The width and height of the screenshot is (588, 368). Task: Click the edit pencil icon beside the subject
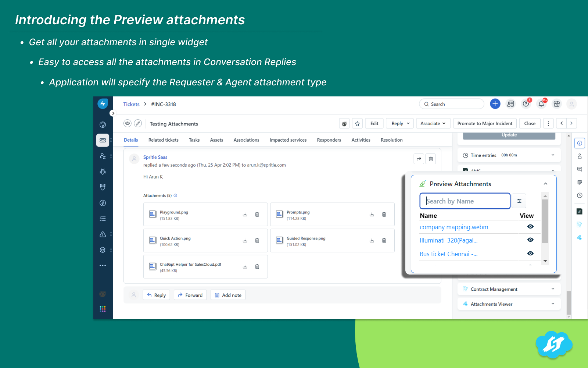pos(138,123)
